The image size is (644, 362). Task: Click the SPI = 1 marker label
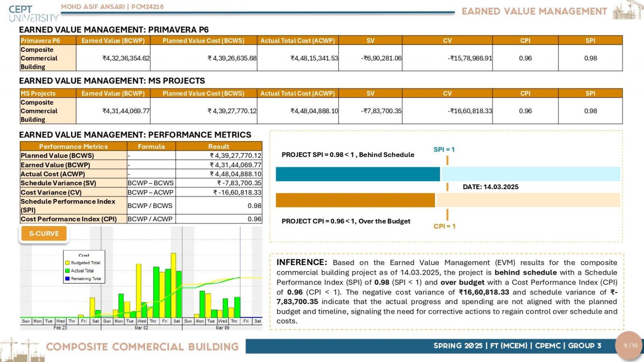[x=444, y=150]
